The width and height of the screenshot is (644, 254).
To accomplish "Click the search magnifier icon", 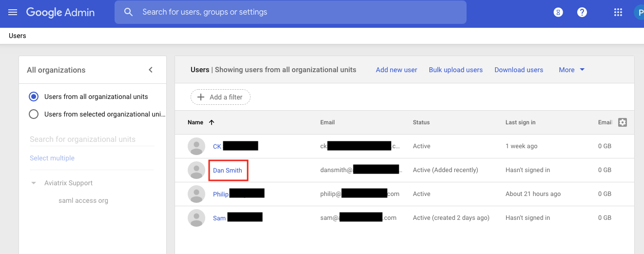I will [x=129, y=12].
